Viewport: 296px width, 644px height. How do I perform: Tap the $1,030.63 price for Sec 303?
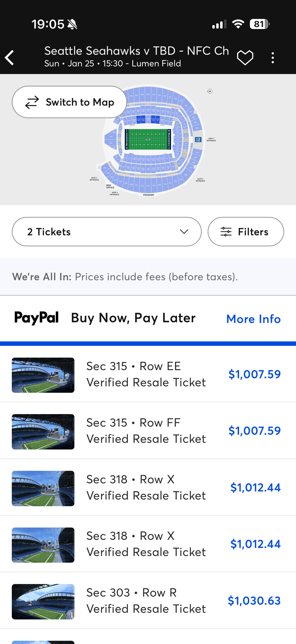[254, 601]
